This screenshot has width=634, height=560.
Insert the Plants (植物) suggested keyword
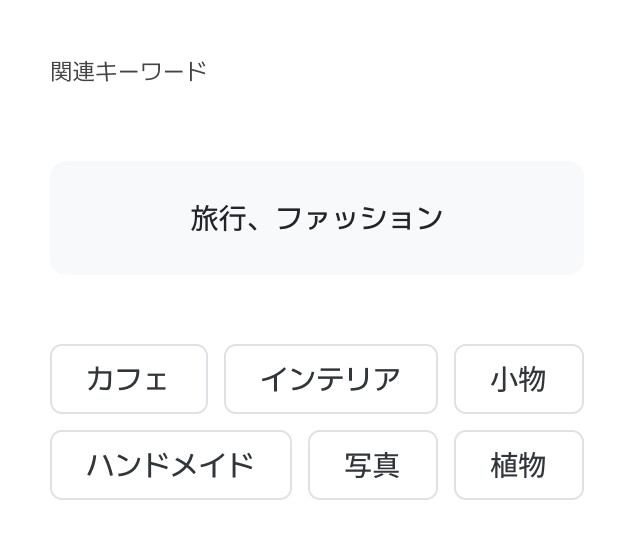coord(518,465)
